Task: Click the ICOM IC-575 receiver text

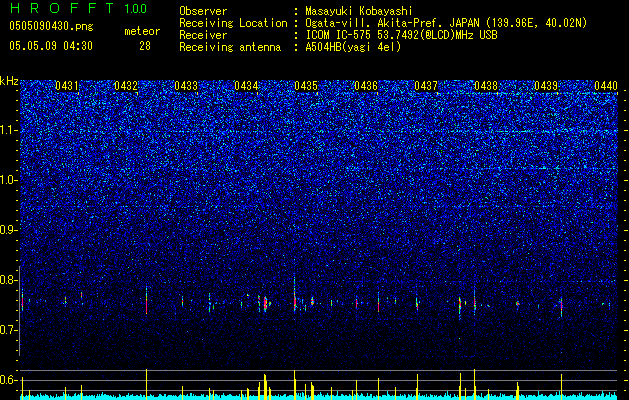Action: tap(401, 35)
